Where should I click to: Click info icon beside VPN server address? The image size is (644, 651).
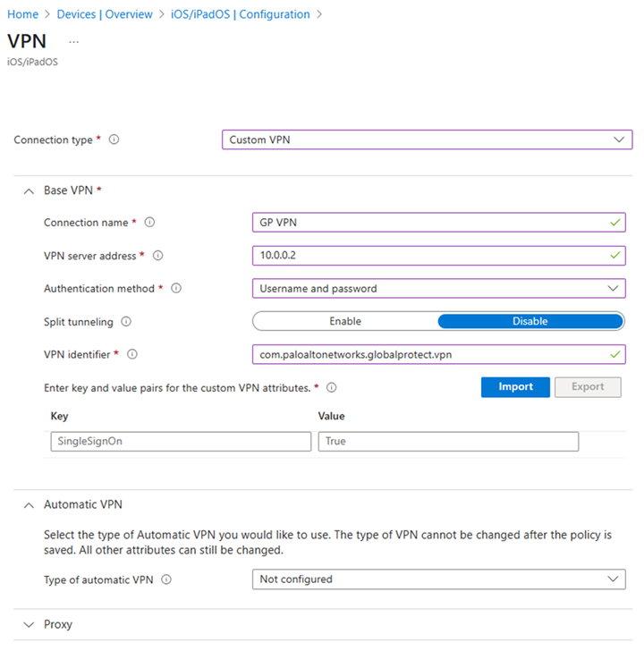(x=158, y=256)
